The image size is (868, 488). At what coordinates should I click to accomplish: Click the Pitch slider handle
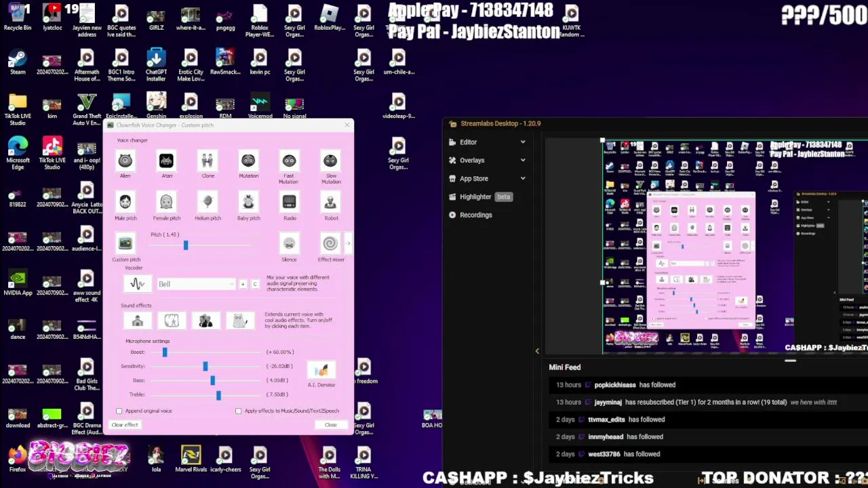185,245
